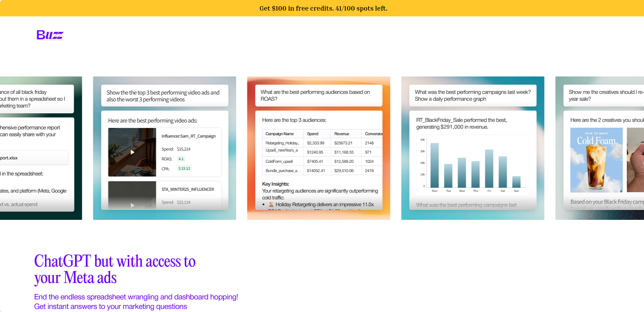
Task: Click the Fri bar in the daily chart
Action: [489, 169]
